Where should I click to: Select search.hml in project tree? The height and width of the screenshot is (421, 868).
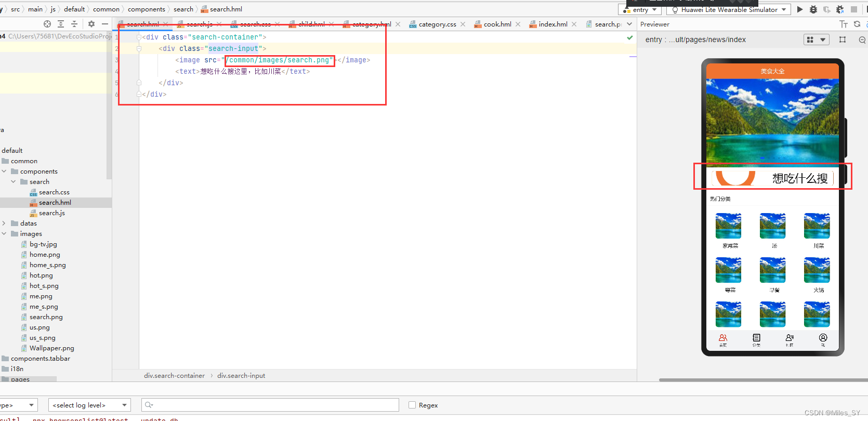(x=55, y=203)
